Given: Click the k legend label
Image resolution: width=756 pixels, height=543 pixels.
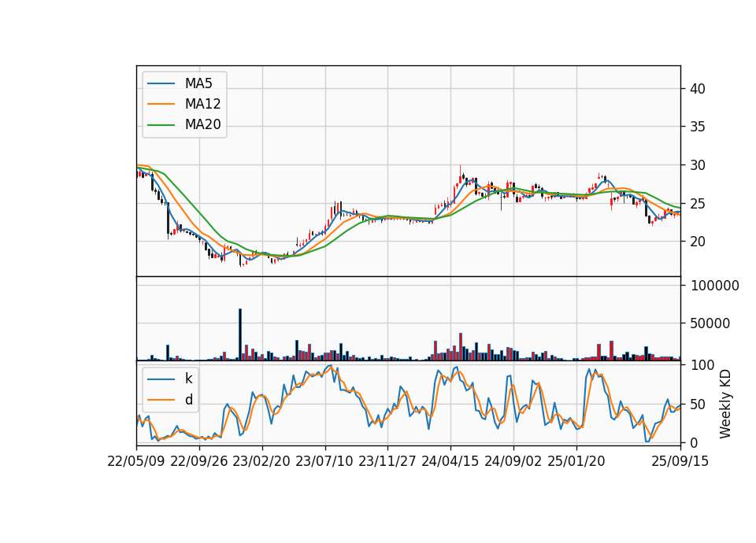Looking at the screenshot, I should pyautogui.click(x=188, y=379).
